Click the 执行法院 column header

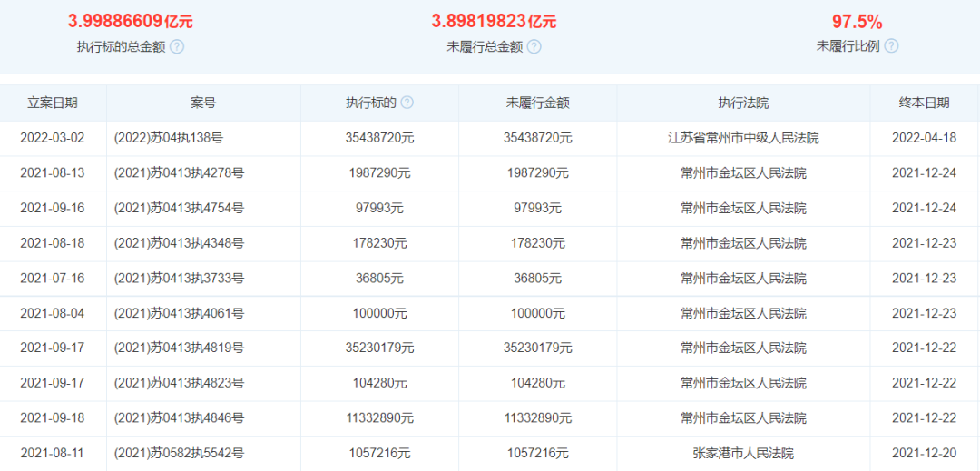(743, 103)
